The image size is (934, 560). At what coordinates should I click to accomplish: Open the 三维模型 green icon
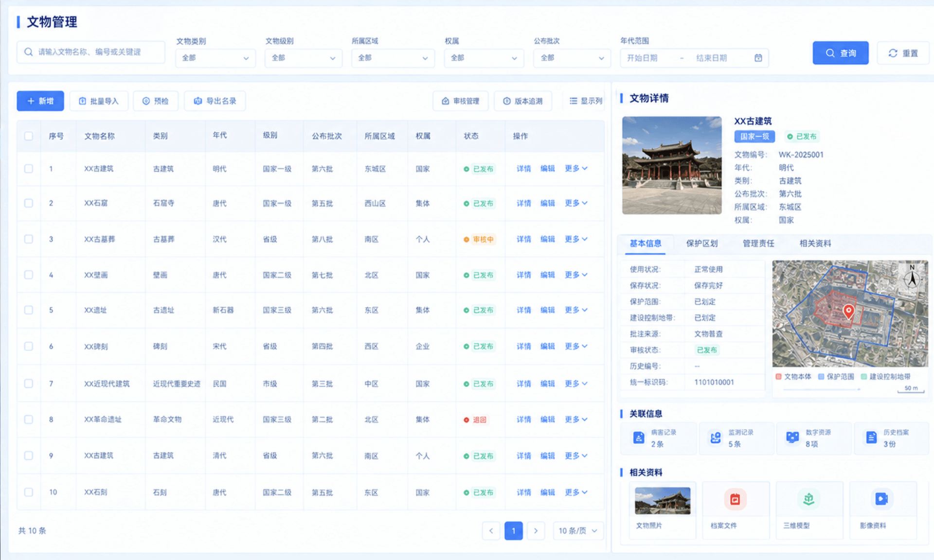(808, 499)
